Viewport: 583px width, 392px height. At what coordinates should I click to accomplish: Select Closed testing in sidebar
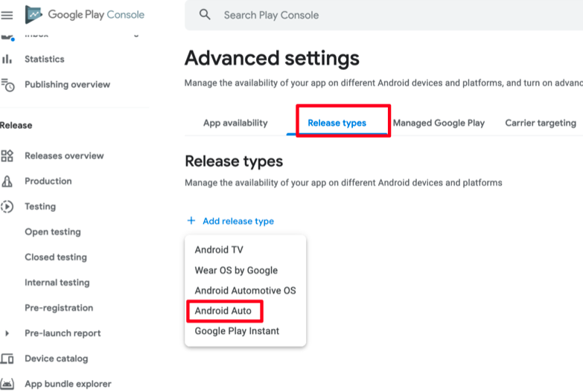56,257
